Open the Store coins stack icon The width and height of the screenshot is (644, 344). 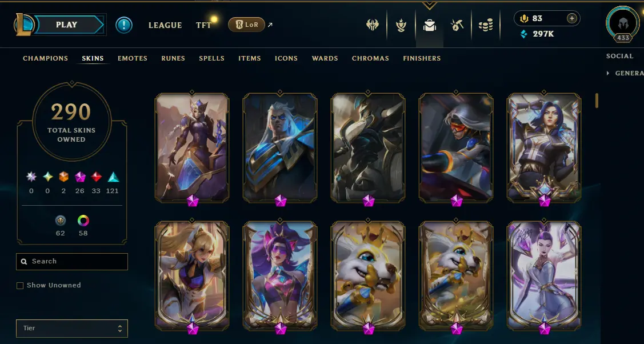coord(486,26)
